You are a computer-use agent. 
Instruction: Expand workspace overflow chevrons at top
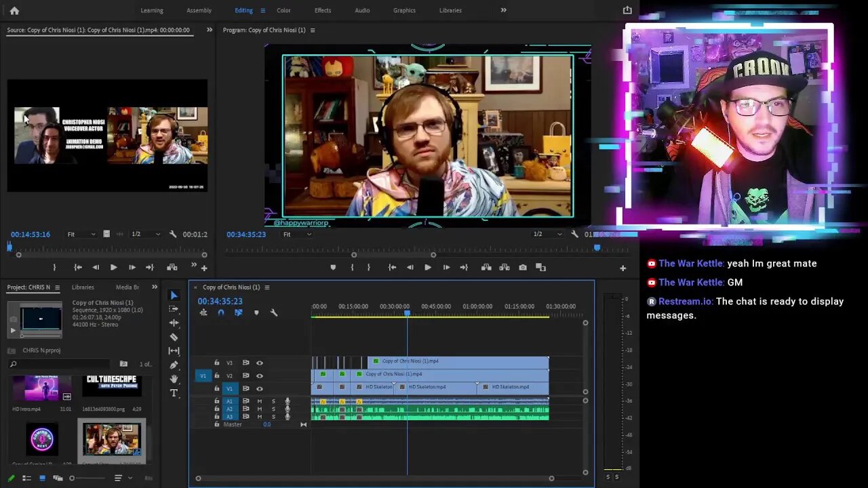[503, 10]
